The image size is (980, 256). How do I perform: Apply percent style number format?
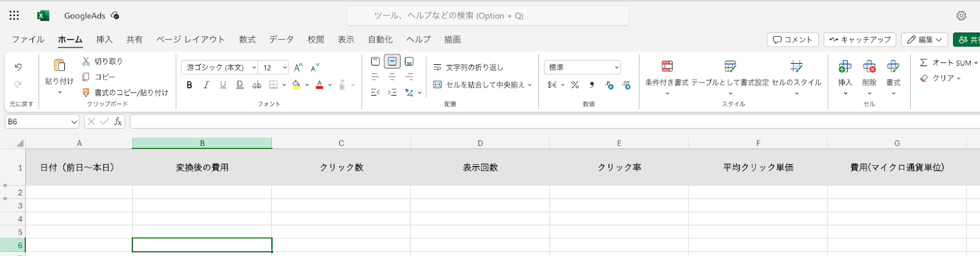(x=575, y=85)
